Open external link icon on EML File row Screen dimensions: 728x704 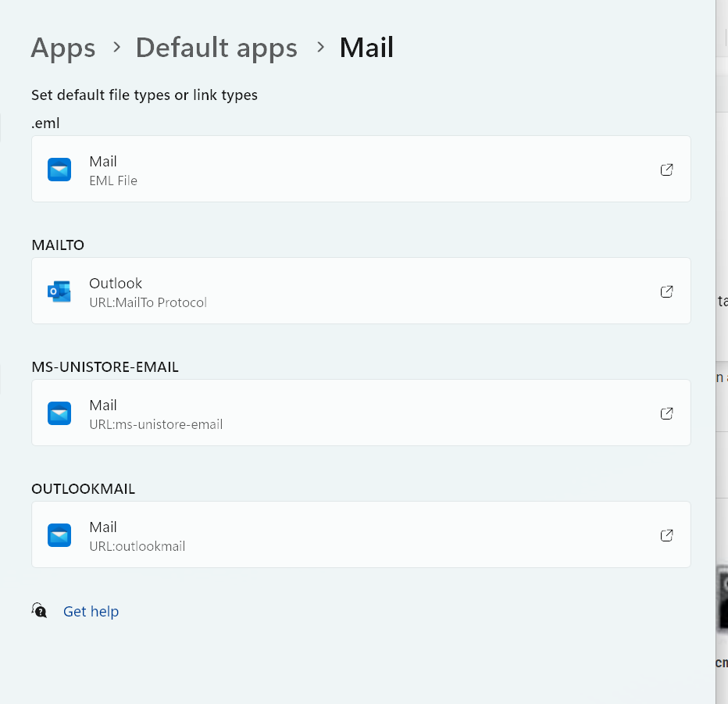[x=667, y=170]
